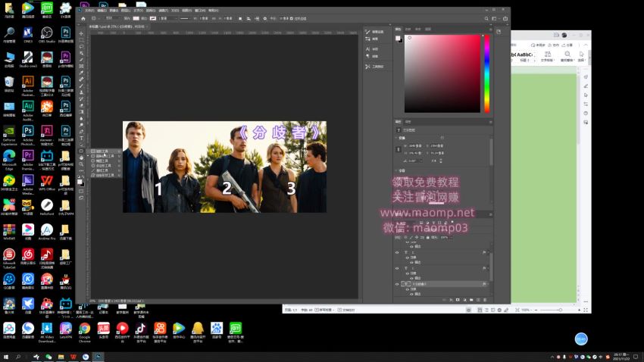This screenshot has height=362, width=644.
Task: Open the Windows Start menu
Action: pyautogui.click(x=6, y=357)
